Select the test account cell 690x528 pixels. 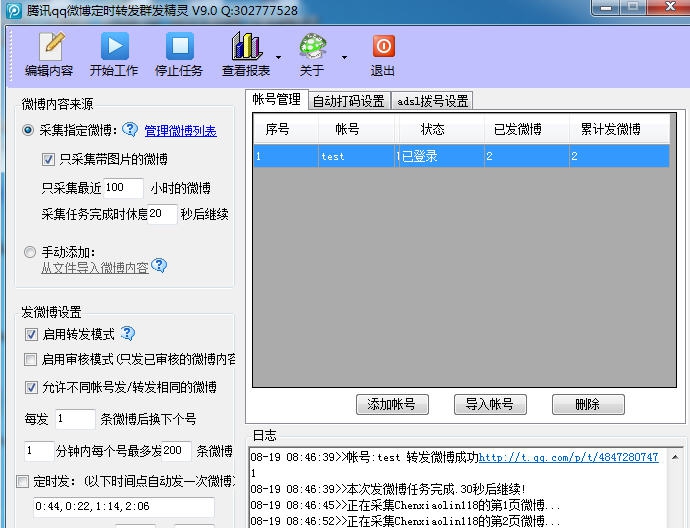(x=356, y=156)
